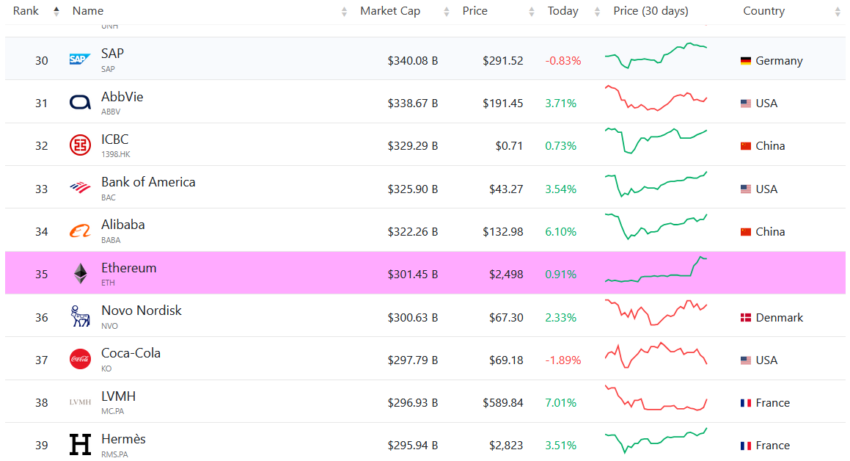
Task: Open the AbbVie company link
Action: click(122, 97)
